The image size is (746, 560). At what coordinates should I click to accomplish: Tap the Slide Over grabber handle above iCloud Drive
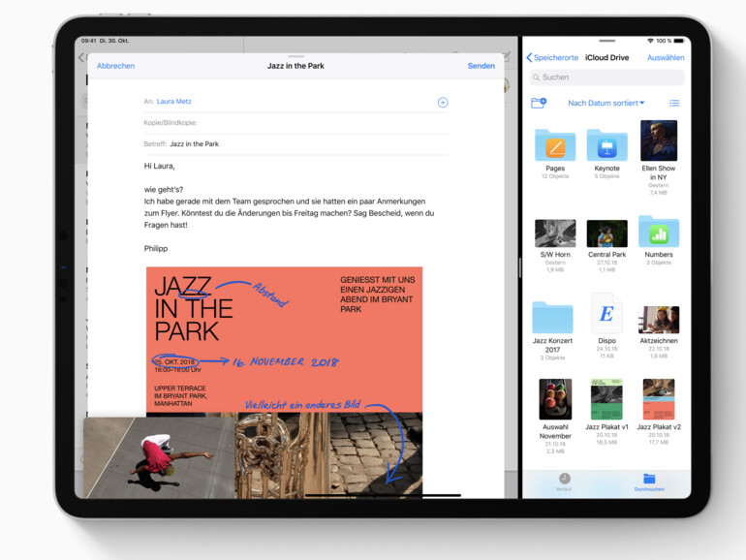point(607,41)
